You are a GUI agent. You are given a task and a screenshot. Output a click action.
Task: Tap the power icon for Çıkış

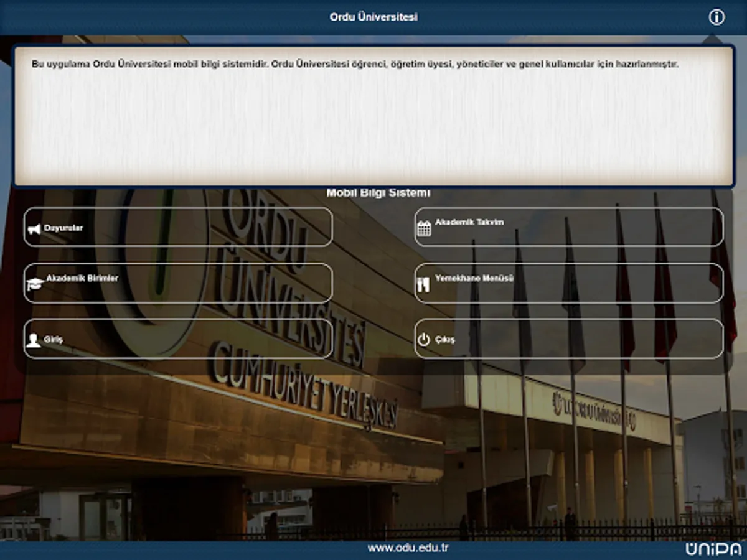(424, 340)
